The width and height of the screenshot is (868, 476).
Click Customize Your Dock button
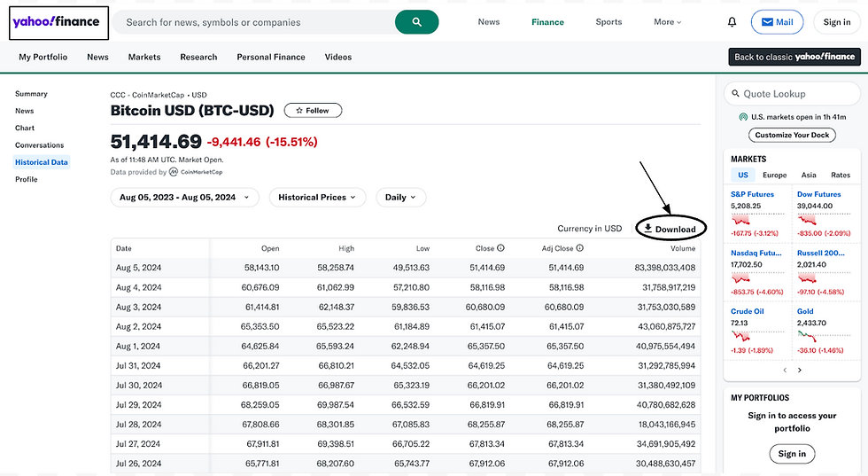(792, 136)
